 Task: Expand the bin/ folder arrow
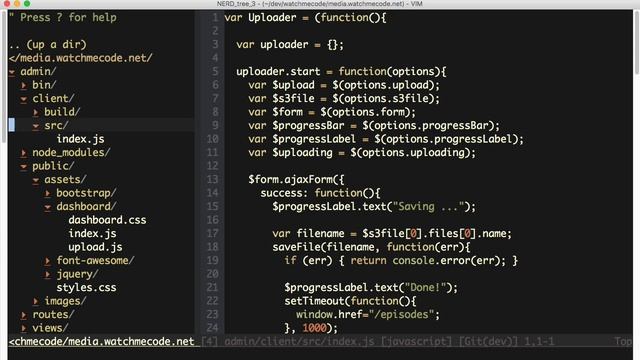pos(24,85)
